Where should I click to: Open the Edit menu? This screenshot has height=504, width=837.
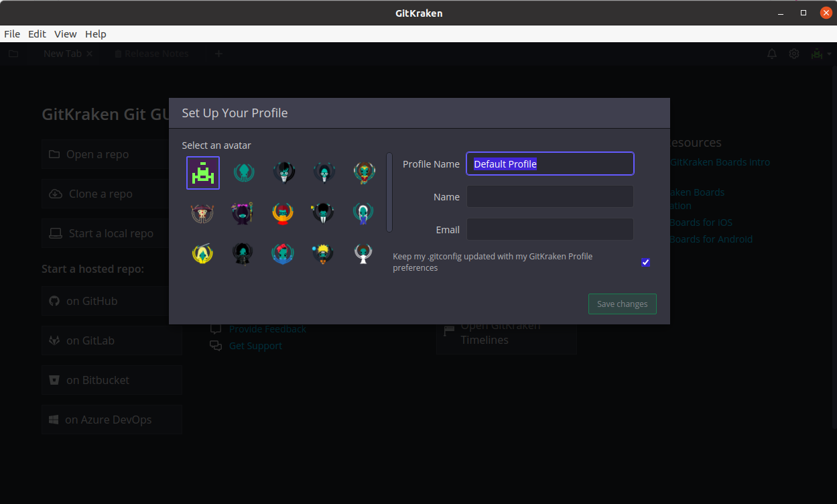coord(37,34)
